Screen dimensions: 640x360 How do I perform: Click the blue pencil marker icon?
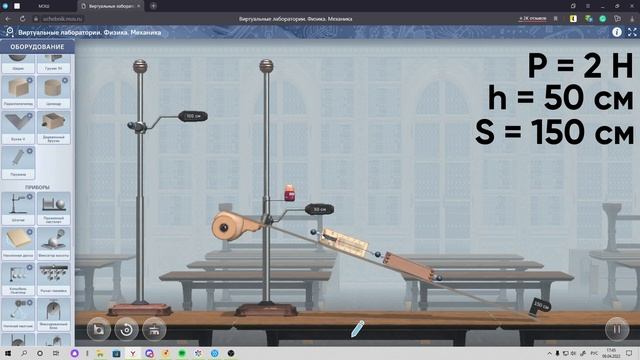[x=358, y=329]
